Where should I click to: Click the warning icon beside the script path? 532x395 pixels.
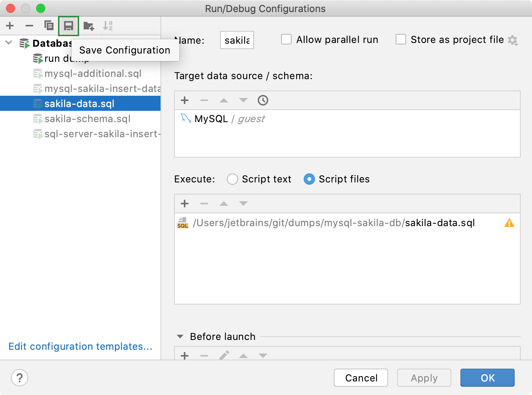tap(509, 223)
